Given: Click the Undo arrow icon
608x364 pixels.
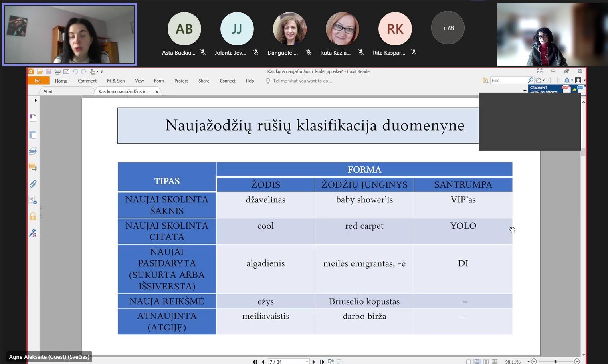Looking at the screenshot, I should (75, 71).
